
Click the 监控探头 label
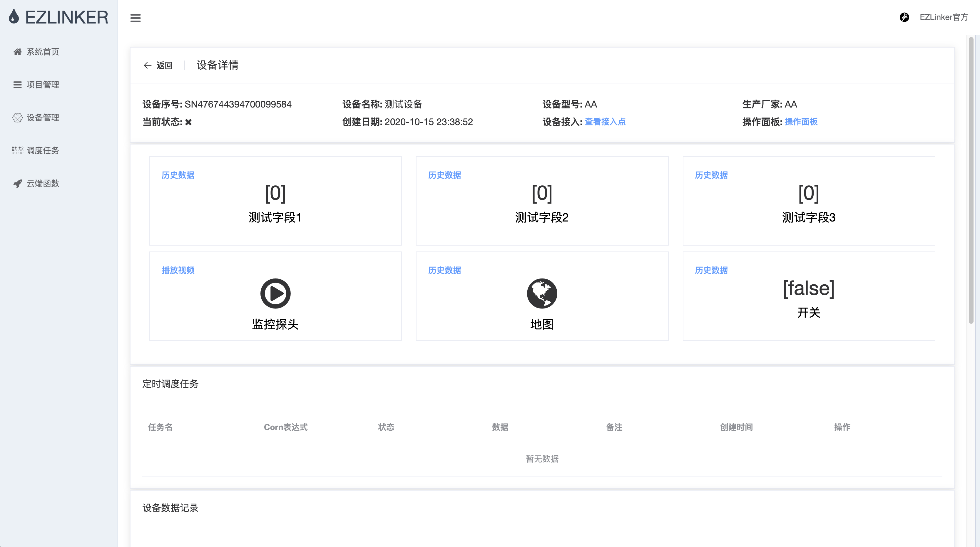[275, 324]
